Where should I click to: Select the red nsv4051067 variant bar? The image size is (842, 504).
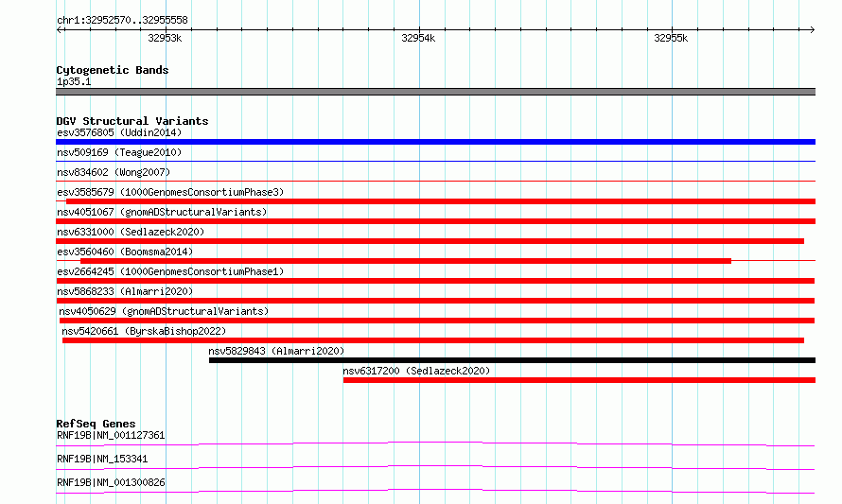[435, 221]
